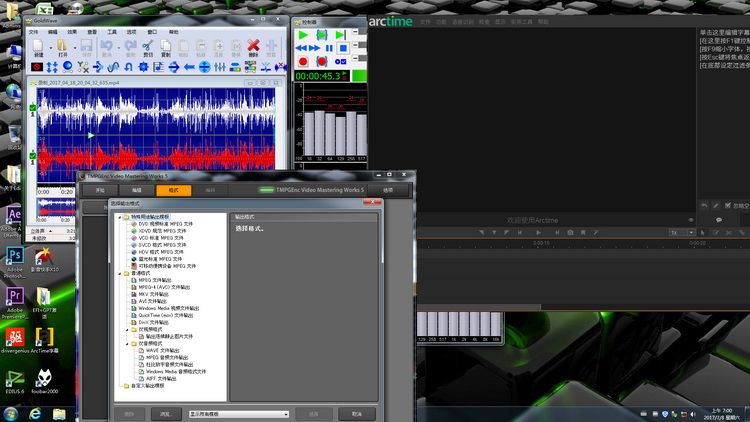
Task: Open Internet Explorer from the taskbar
Action: [35, 414]
